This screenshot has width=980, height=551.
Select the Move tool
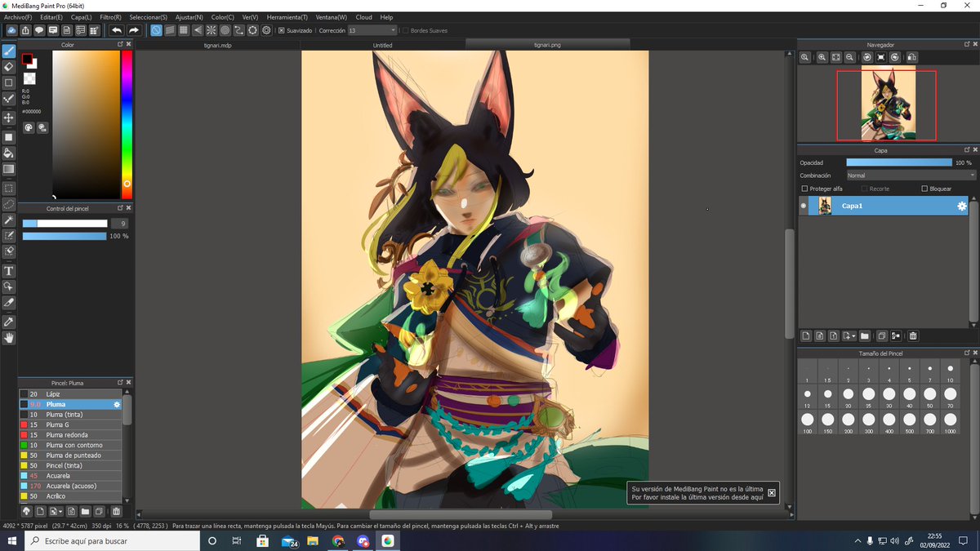[x=9, y=118]
